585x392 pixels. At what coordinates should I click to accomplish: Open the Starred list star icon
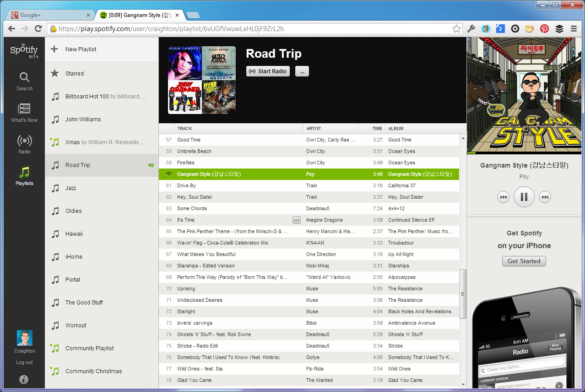pyautogui.click(x=54, y=73)
